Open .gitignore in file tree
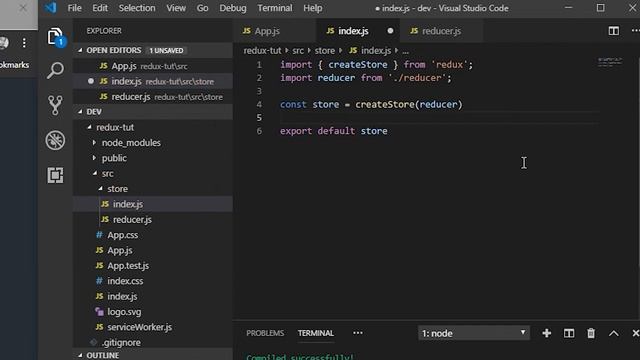 [x=153, y=342]
